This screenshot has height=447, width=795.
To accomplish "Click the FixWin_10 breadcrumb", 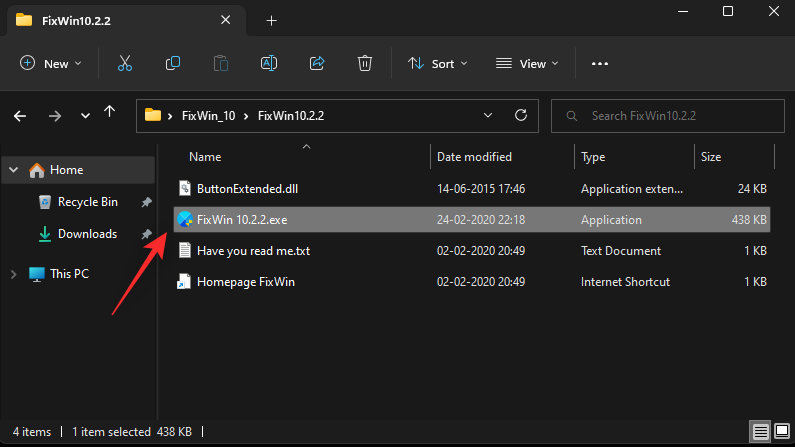I will click(x=208, y=115).
